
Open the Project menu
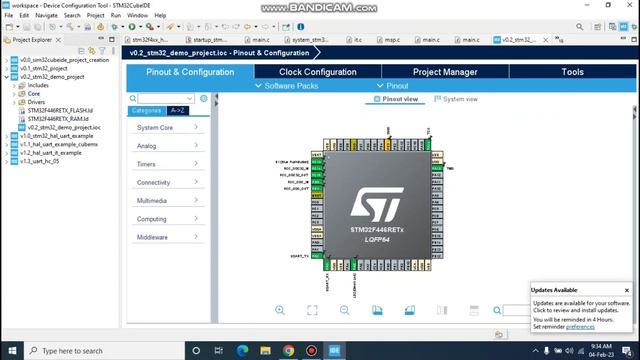96,15
